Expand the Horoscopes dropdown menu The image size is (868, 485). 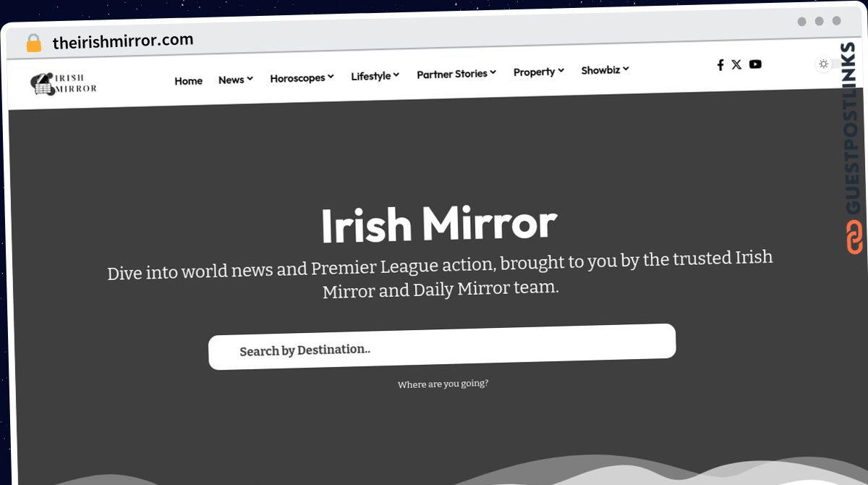(302, 77)
